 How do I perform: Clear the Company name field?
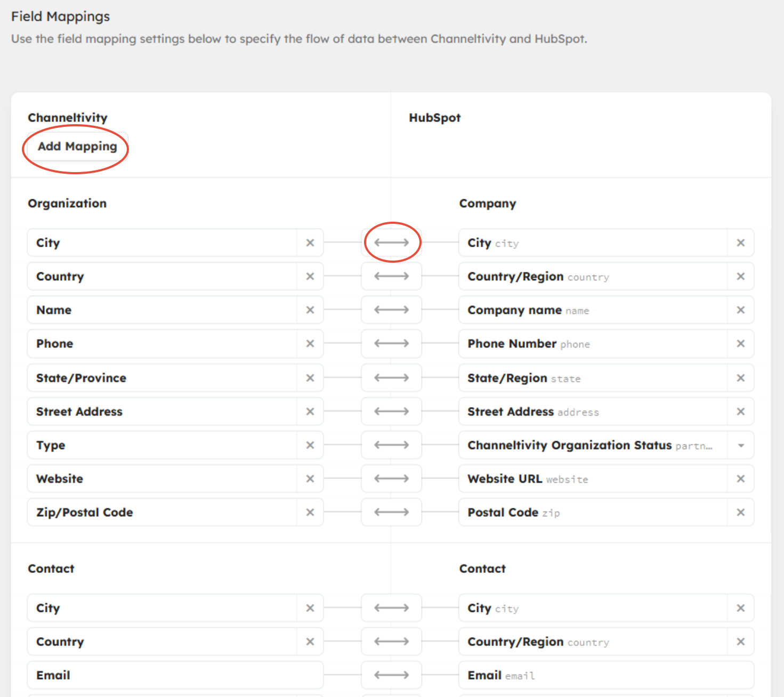pos(741,310)
